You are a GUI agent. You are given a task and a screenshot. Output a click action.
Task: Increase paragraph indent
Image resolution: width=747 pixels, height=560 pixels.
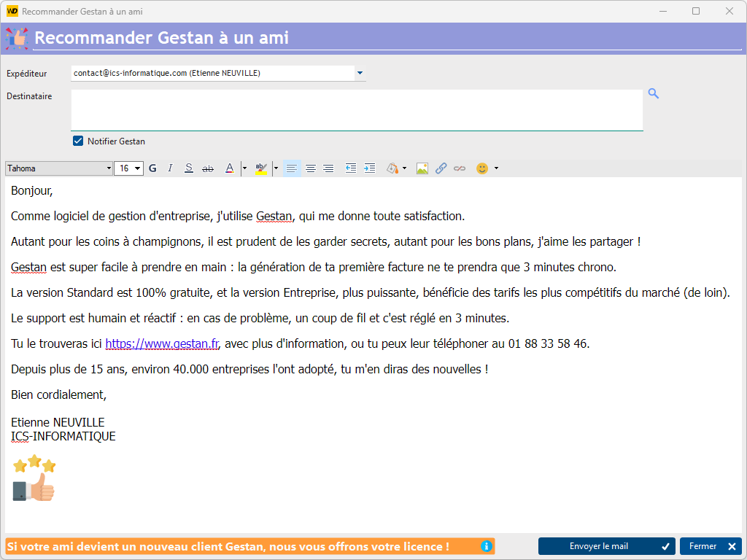[x=370, y=168]
